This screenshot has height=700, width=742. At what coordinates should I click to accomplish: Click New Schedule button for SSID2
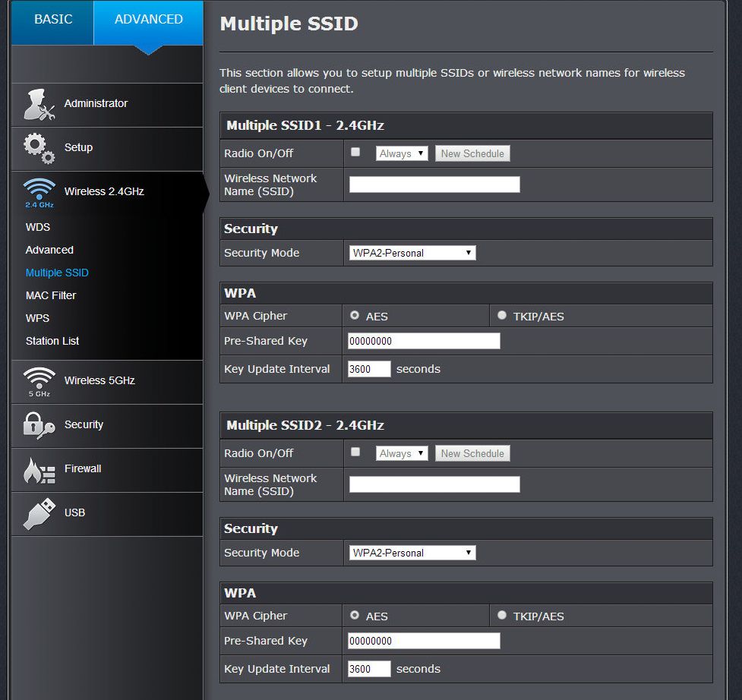(472, 453)
